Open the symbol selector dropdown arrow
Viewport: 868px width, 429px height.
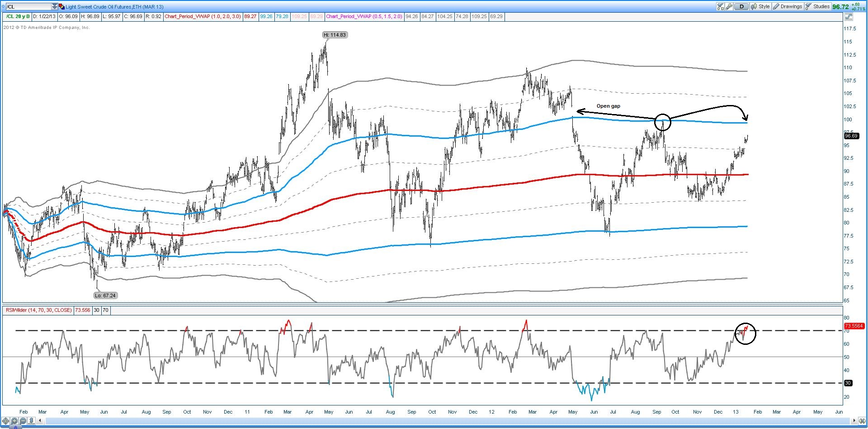click(55, 7)
